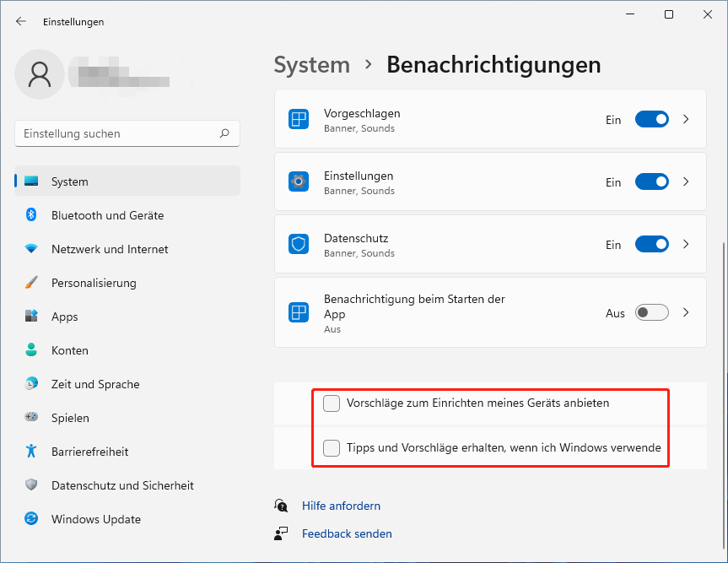Open the Hilfe anfordern link
Image resolution: width=728 pixels, height=563 pixels.
point(341,506)
